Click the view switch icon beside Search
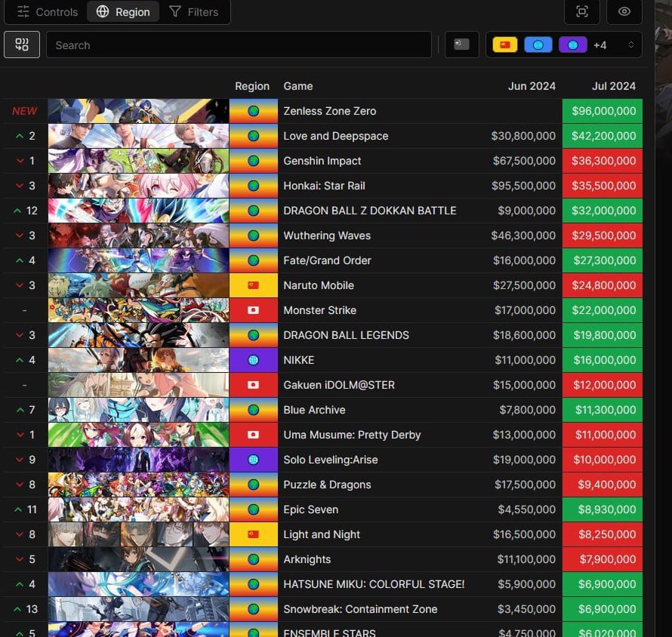Image resolution: width=672 pixels, height=637 pixels. click(22, 45)
